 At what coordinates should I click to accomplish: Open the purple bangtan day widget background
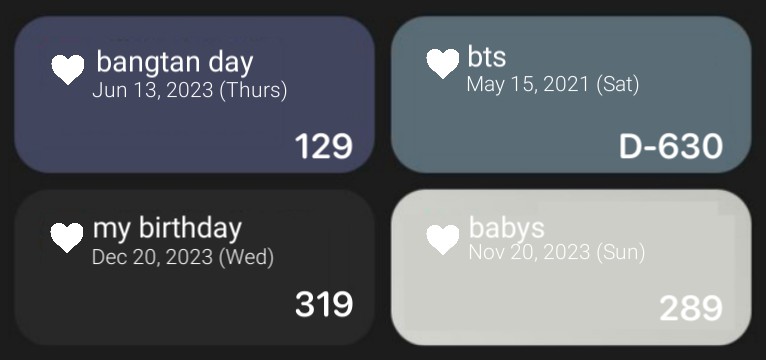[x=194, y=94]
